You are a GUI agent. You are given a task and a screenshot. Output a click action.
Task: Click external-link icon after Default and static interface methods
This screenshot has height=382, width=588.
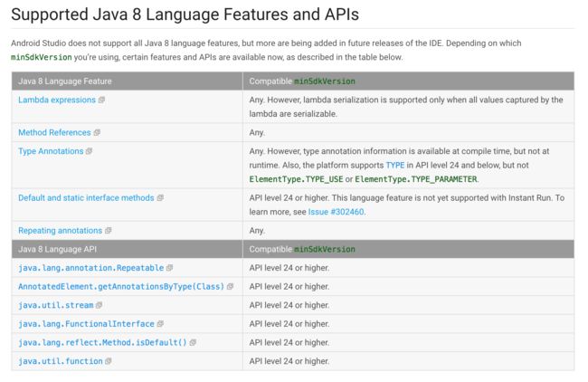coord(160,197)
